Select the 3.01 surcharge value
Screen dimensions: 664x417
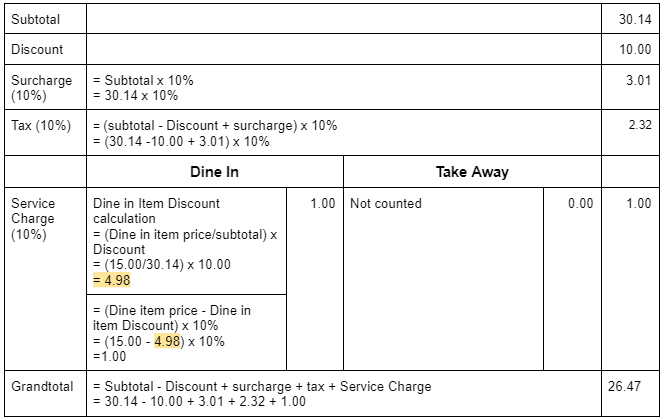(639, 80)
